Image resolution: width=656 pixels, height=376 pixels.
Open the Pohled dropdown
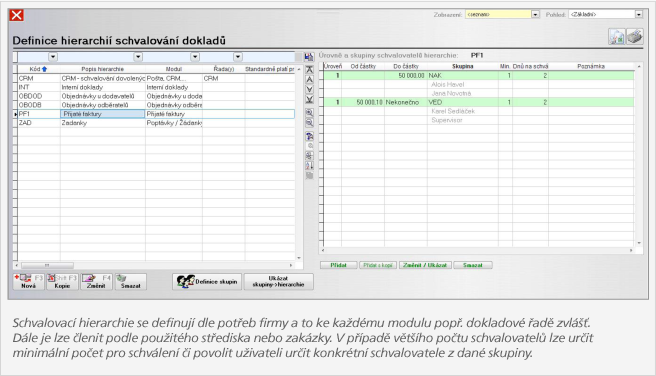pos(638,15)
